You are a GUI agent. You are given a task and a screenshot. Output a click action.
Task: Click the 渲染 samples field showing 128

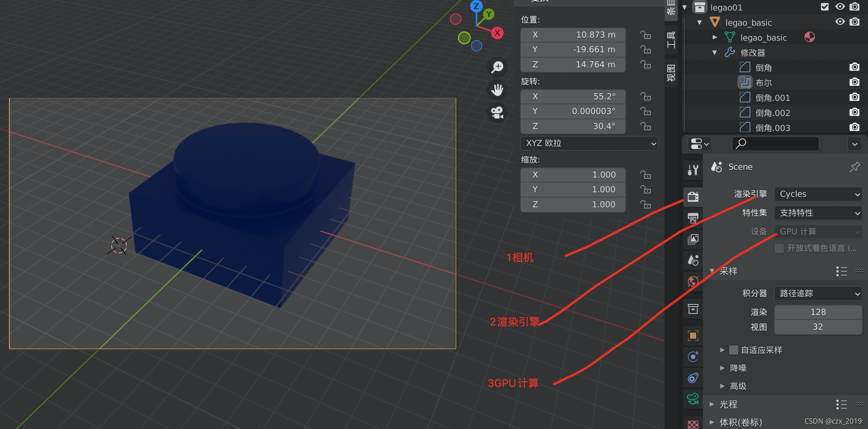point(818,312)
